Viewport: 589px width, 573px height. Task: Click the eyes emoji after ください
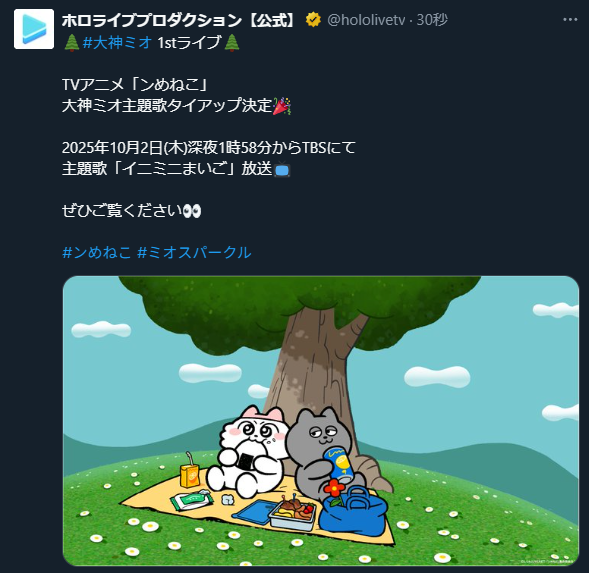tap(192, 210)
